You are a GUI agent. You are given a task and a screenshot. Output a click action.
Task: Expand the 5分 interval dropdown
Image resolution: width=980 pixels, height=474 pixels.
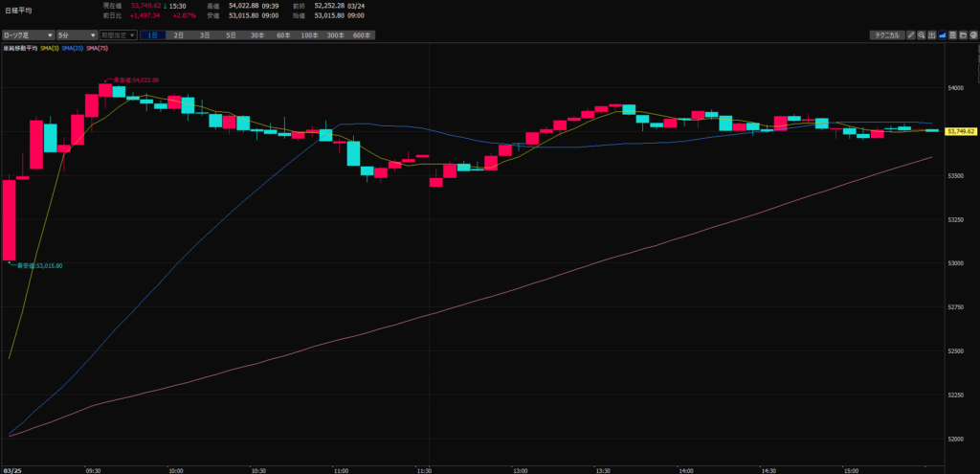pyautogui.click(x=76, y=35)
